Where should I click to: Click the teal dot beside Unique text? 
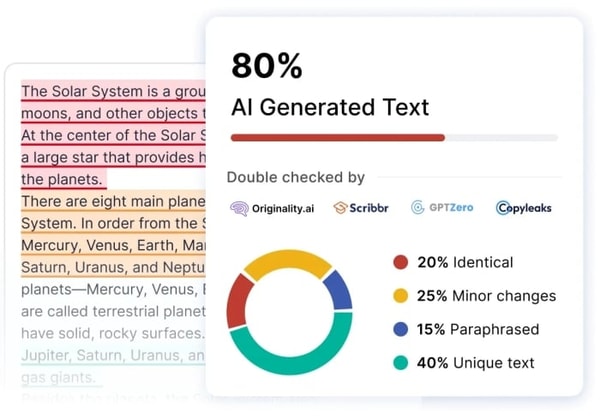(x=401, y=363)
